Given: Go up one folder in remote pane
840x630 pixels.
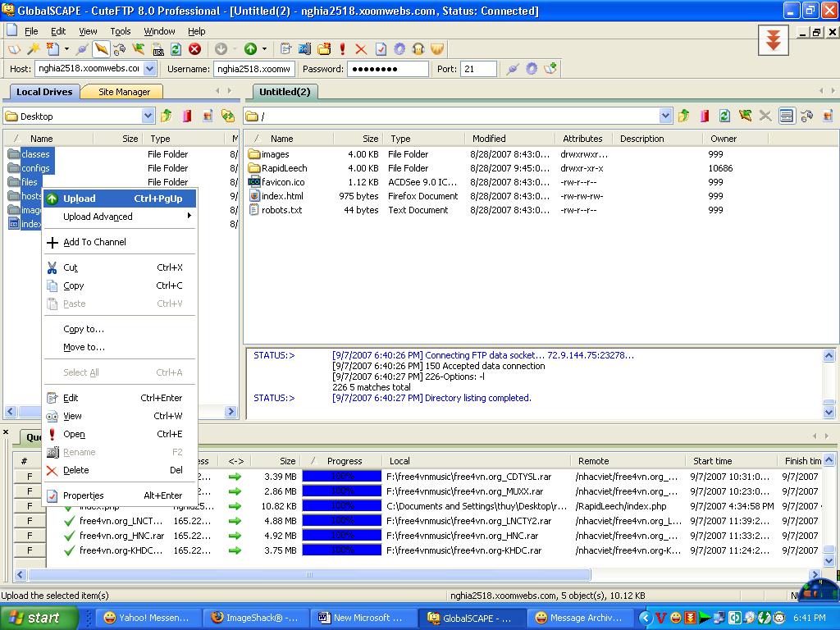Looking at the screenshot, I should [683, 116].
